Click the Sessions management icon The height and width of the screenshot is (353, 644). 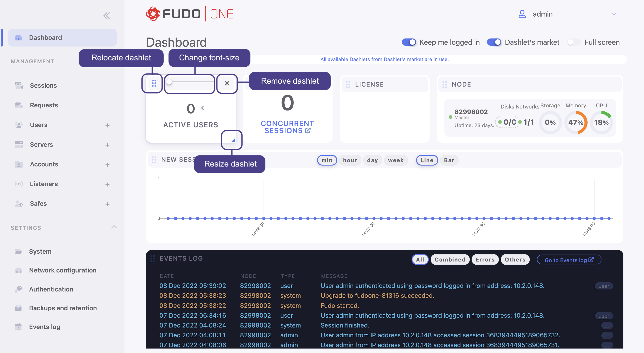coord(18,85)
